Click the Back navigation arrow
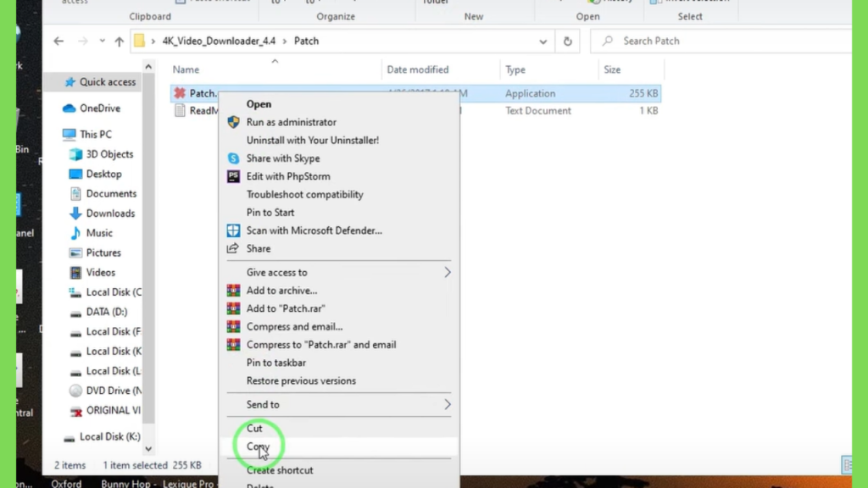Viewport: 868px width, 488px height. tap(58, 41)
